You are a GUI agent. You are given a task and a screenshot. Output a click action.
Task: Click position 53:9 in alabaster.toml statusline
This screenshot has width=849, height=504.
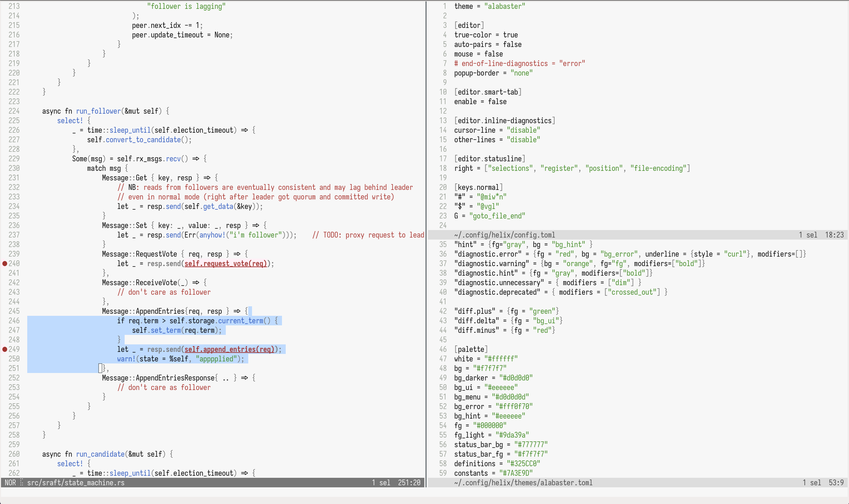click(836, 483)
